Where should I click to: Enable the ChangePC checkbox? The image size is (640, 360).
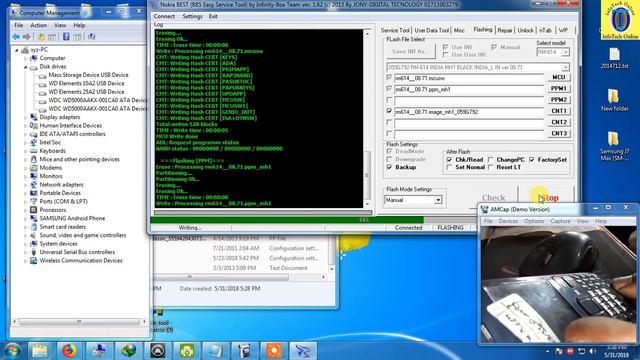(x=491, y=160)
